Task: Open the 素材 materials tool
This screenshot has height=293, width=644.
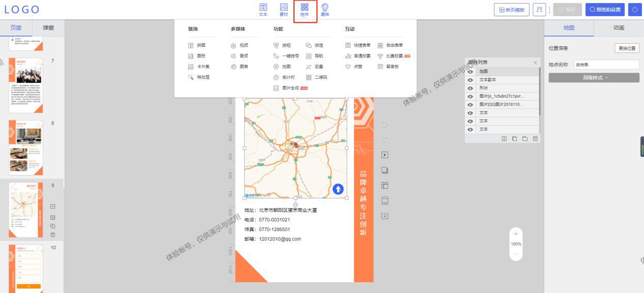Action: [284, 10]
